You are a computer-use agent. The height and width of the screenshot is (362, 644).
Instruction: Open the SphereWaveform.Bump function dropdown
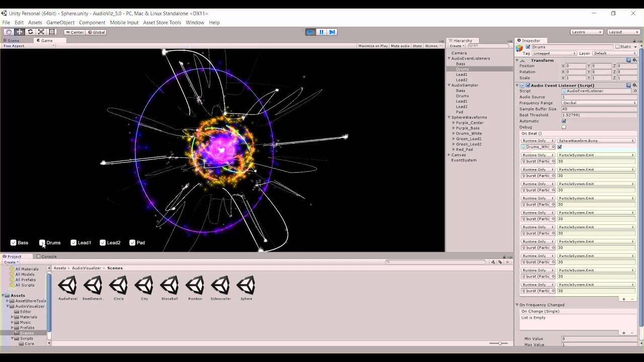(596, 141)
